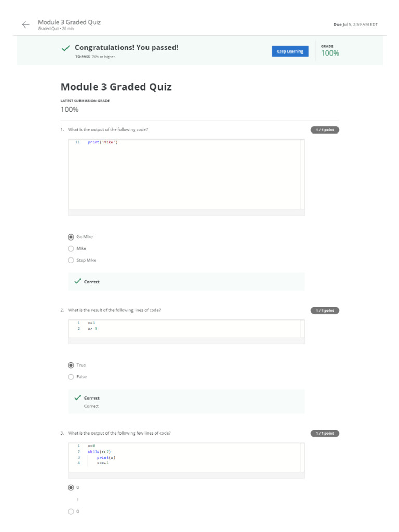This screenshot has width=399, height=532.
Task: Click the back arrow icon
Action: click(x=26, y=24)
